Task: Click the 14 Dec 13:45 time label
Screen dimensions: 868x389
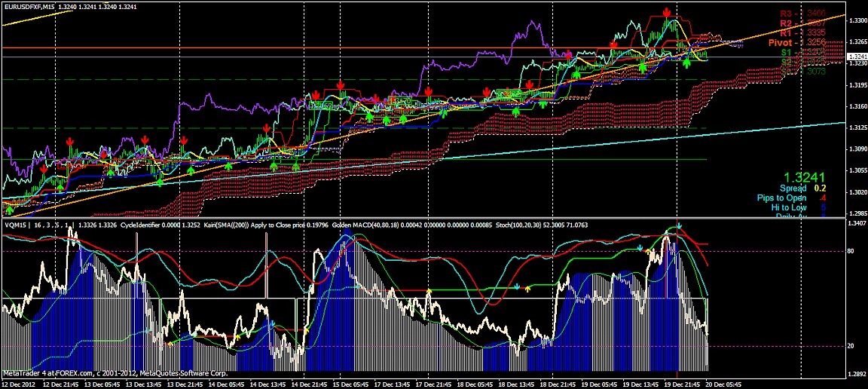Action: (270, 384)
